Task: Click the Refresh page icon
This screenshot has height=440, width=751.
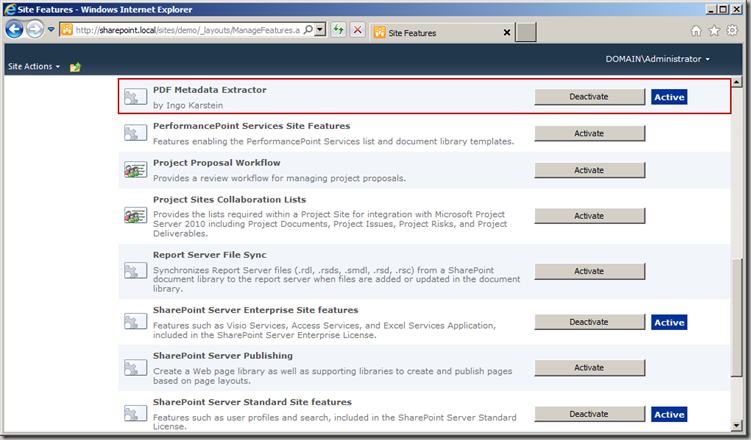Action: point(339,30)
